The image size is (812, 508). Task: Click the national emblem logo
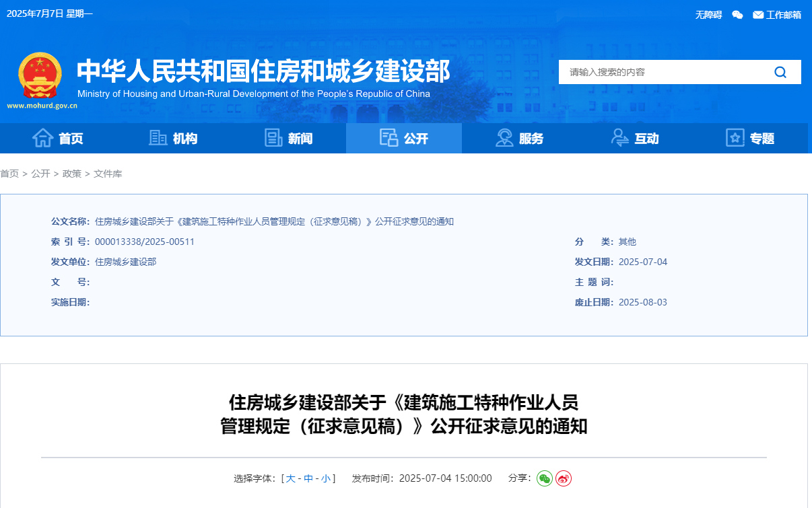40,75
